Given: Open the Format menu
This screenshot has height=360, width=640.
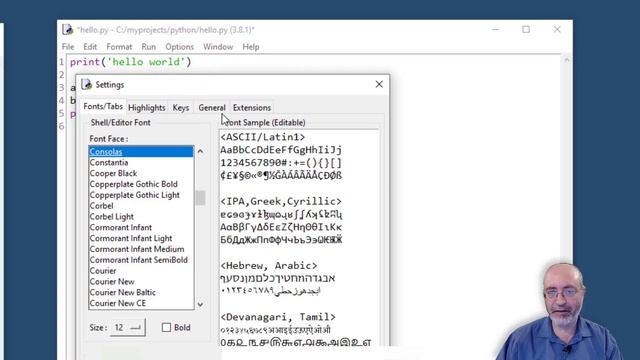Looking at the screenshot, I should (x=119, y=47).
